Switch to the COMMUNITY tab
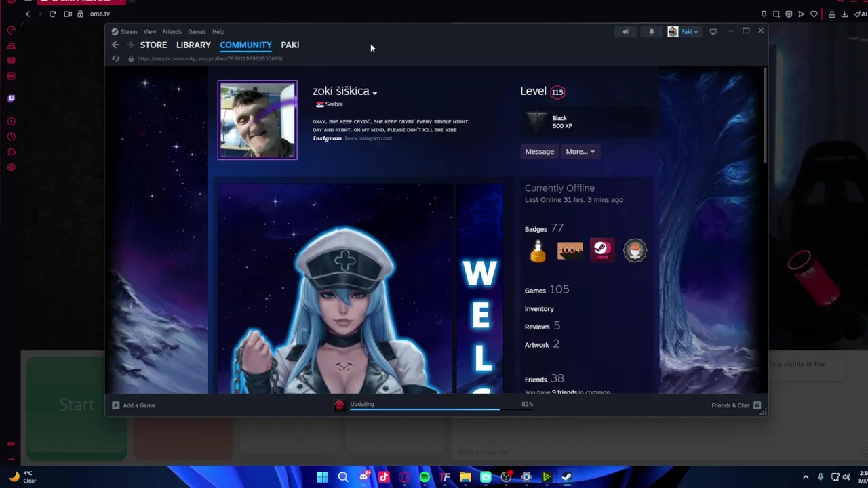This screenshot has width=868, height=488. (x=245, y=45)
